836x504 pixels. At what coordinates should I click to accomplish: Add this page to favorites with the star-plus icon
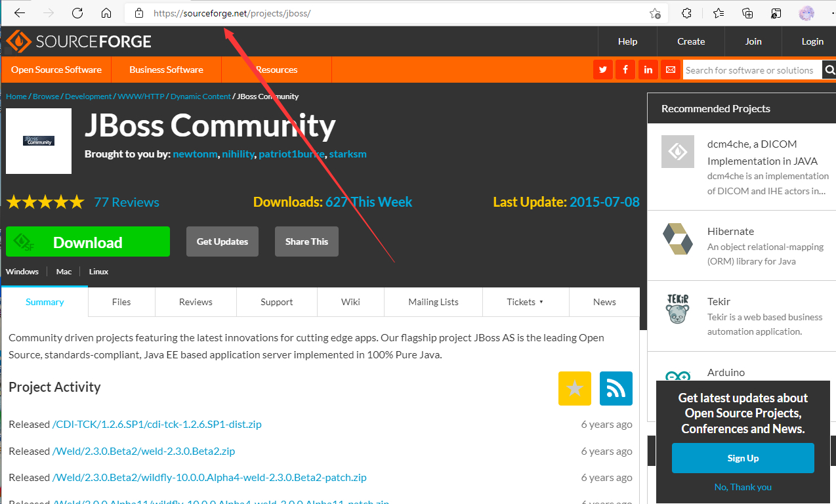click(654, 13)
